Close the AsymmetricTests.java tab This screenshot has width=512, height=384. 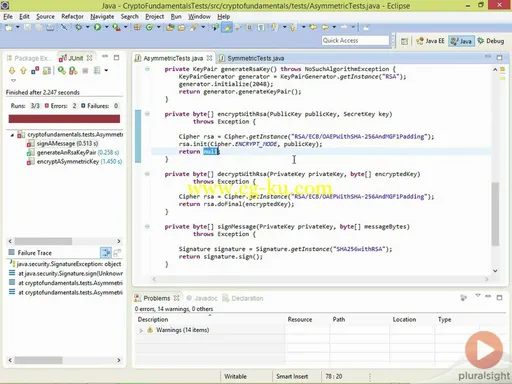pyautogui.click(x=209, y=58)
